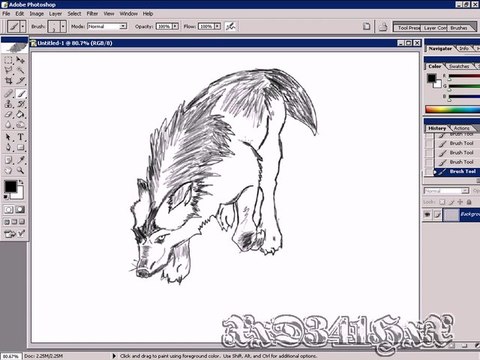The image size is (480, 360).
Task: Select the Rectangular Marquee tool
Action: pos(8,60)
